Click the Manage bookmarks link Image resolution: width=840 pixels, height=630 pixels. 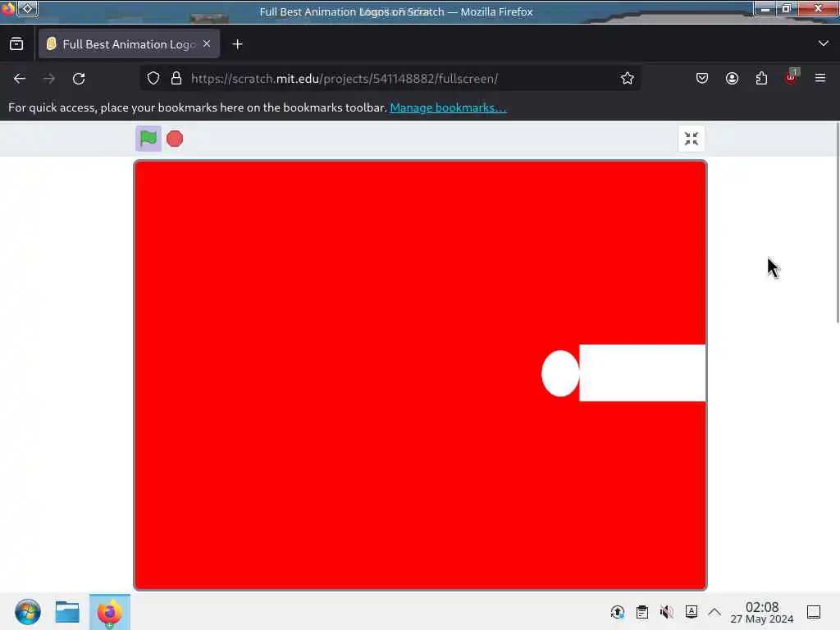tap(448, 107)
